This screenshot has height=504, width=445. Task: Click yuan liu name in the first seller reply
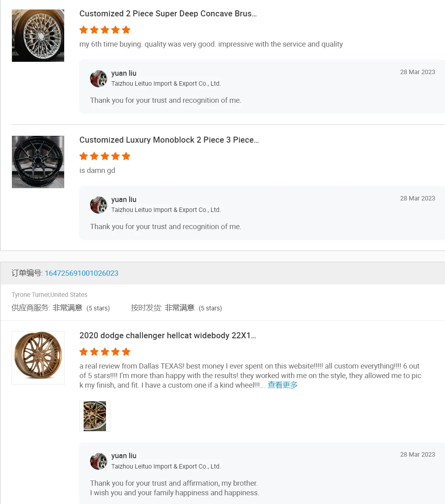(124, 73)
